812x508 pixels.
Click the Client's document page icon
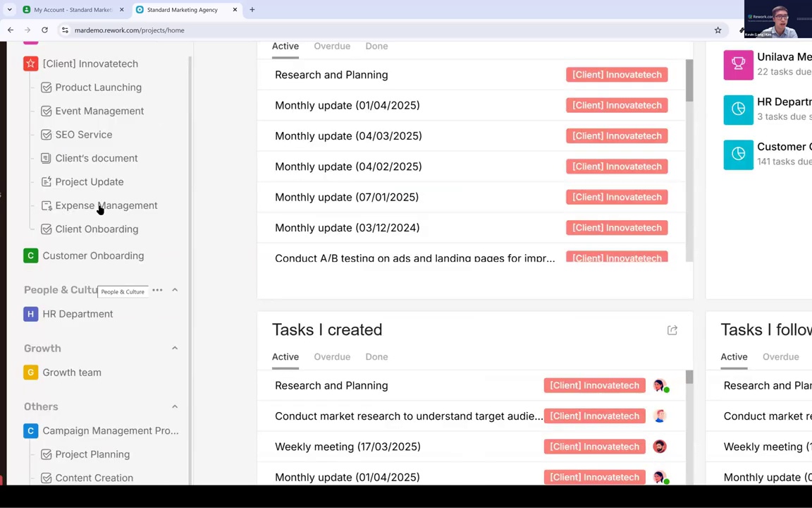click(x=46, y=158)
